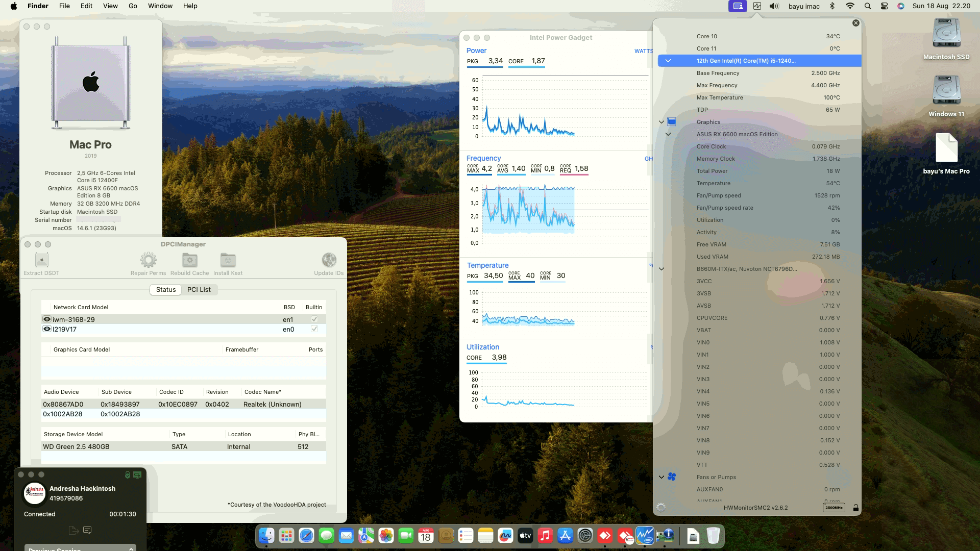Close the HWMonitorSMC2 popover with X button
Screen dimensions: 980x551
point(856,23)
